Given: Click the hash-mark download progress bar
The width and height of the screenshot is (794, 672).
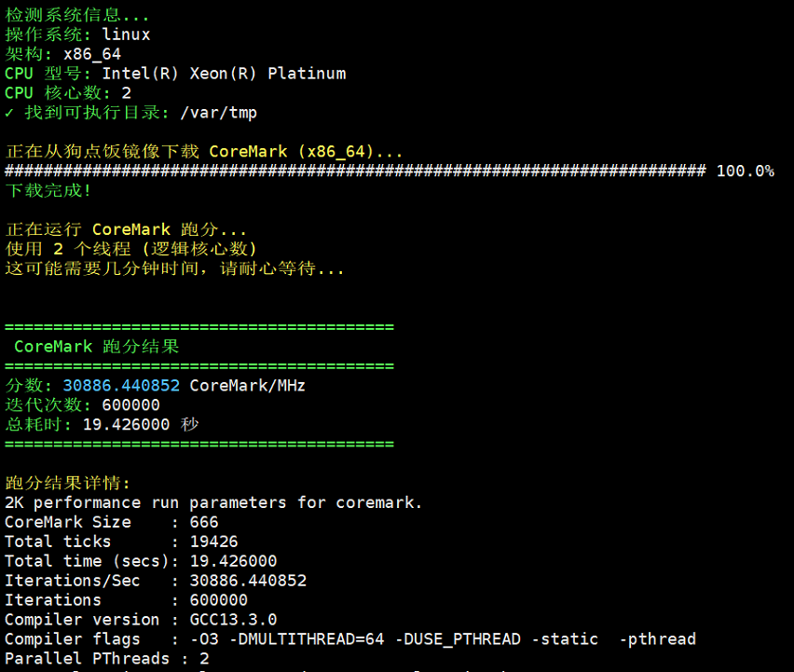Looking at the screenshot, I should pyautogui.click(x=355, y=171).
